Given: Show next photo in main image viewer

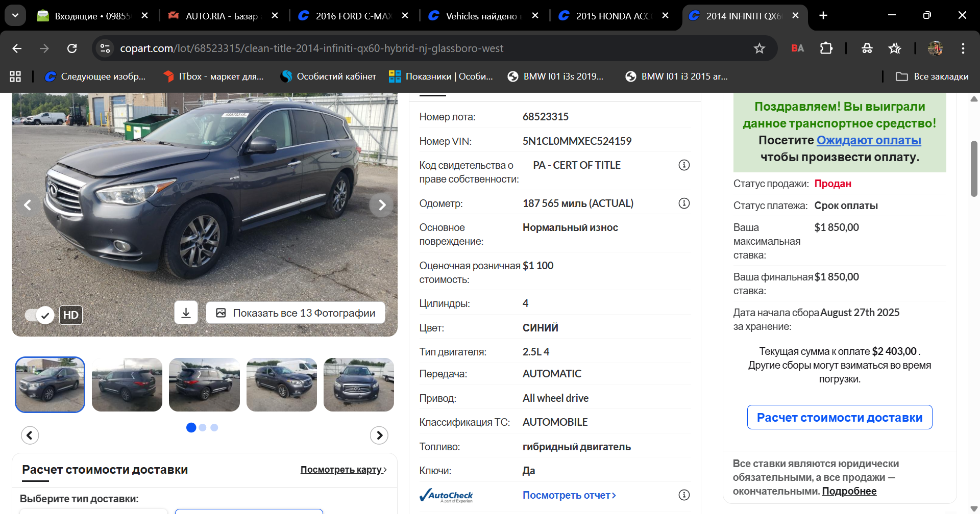Looking at the screenshot, I should point(382,205).
